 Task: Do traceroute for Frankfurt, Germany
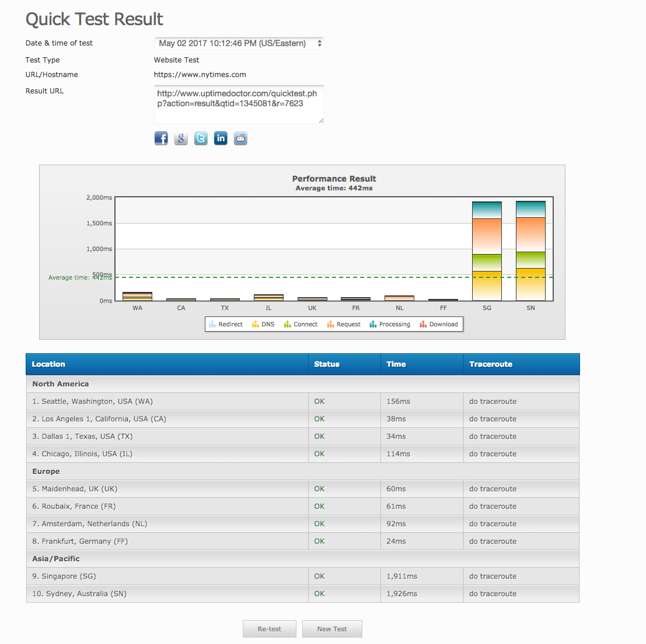(493, 541)
